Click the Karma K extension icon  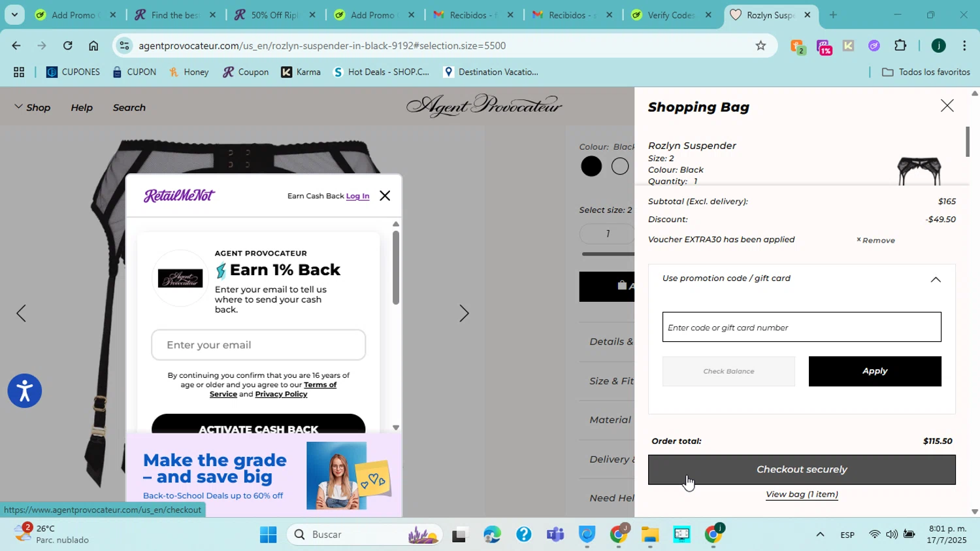[x=848, y=46]
